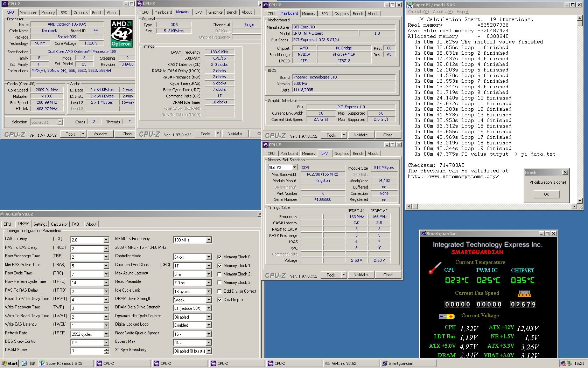This screenshot has width=588, height=368.
Task: Click the Serial Number field 41085500
Action: coord(322,199)
